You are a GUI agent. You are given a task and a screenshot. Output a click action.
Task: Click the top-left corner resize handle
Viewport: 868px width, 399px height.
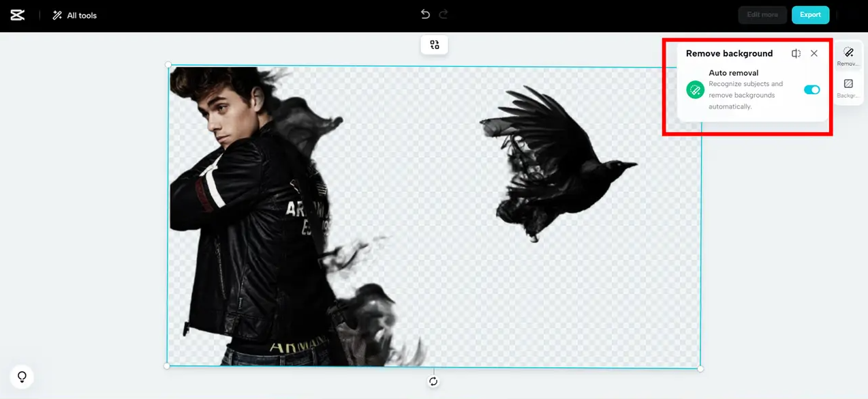(x=168, y=65)
